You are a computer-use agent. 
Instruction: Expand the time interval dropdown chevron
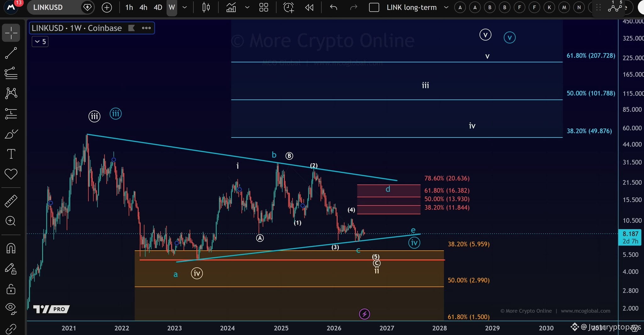coord(185,8)
